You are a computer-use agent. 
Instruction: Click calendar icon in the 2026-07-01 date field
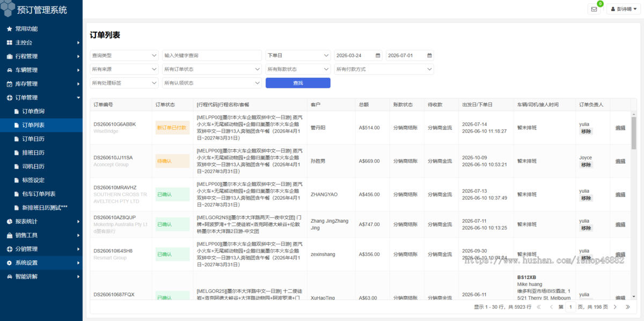coord(429,55)
